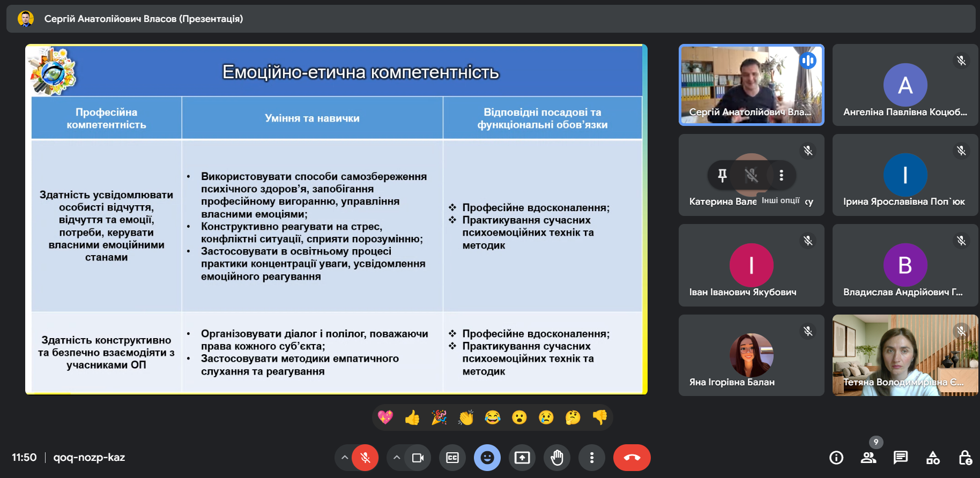
Task: Expand audio settings arrow next to microphone
Action: 345,458
